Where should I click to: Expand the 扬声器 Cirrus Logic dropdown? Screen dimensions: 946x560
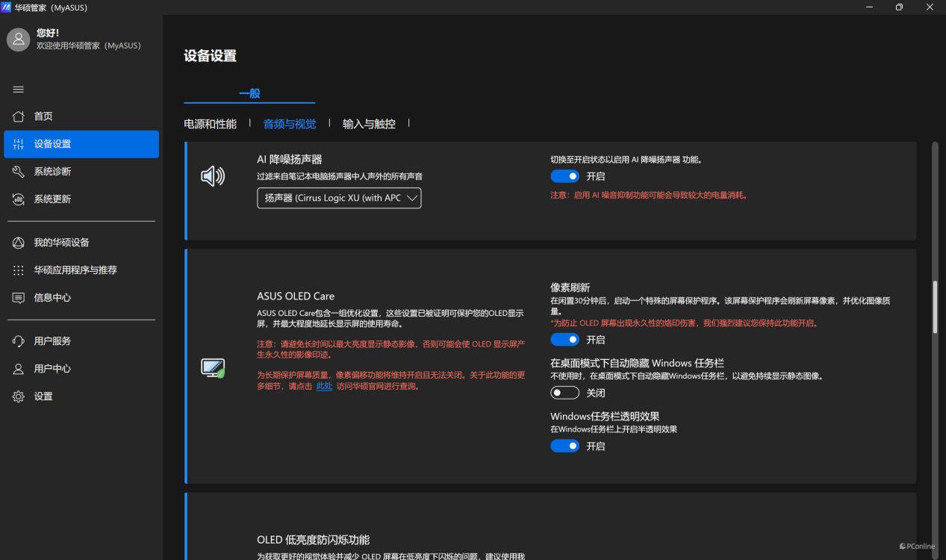tap(339, 198)
